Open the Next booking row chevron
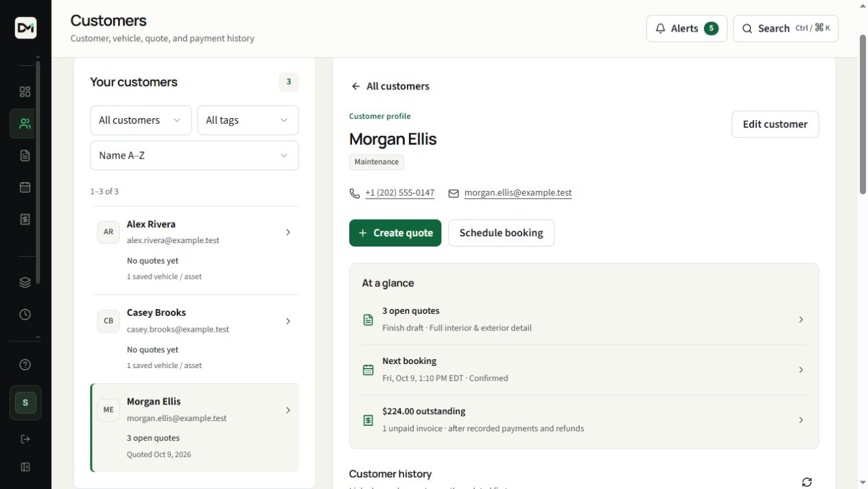The height and width of the screenshot is (489, 868). pos(801,370)
